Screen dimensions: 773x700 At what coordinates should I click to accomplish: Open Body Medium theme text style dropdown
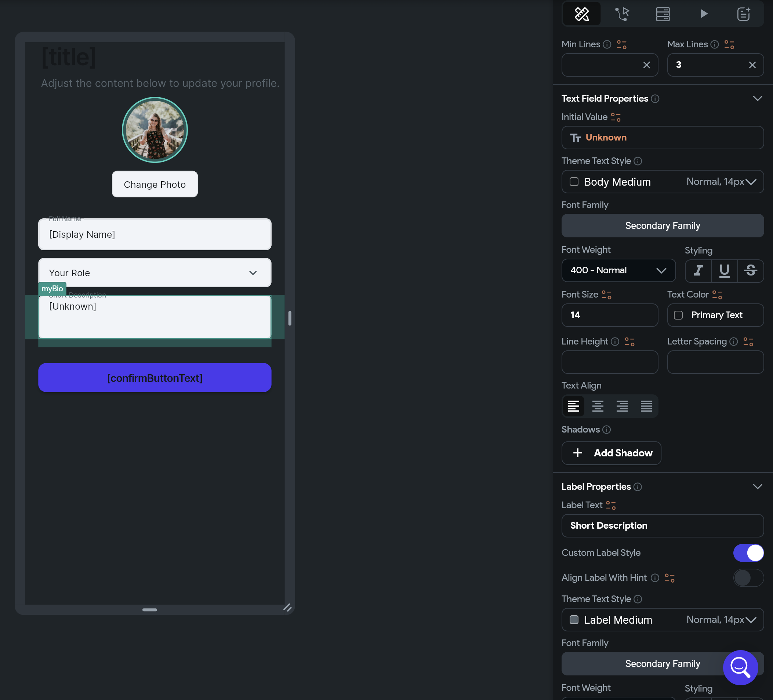[x=662, y=182]
